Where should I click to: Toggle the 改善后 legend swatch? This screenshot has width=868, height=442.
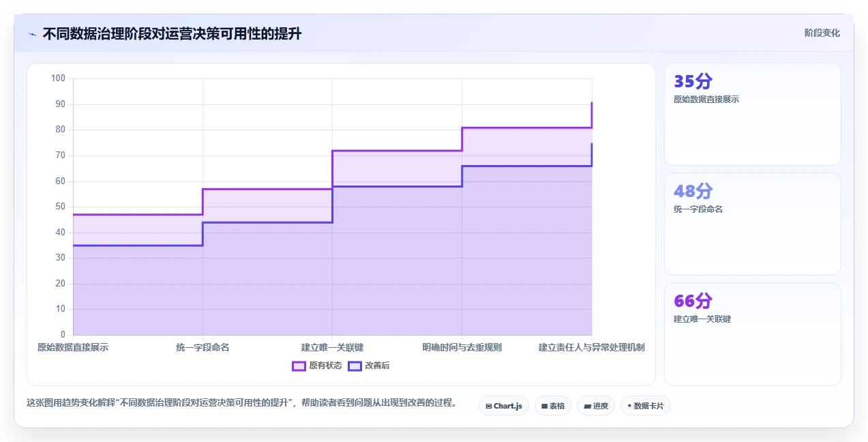(x=355, y=366)
